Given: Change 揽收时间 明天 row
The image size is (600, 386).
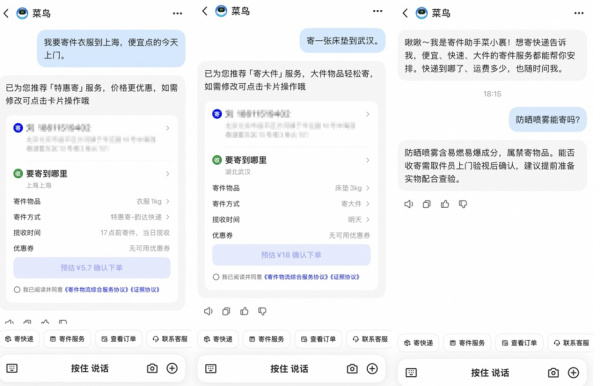Looking at the screenshot, I should [x=291, y=219].
